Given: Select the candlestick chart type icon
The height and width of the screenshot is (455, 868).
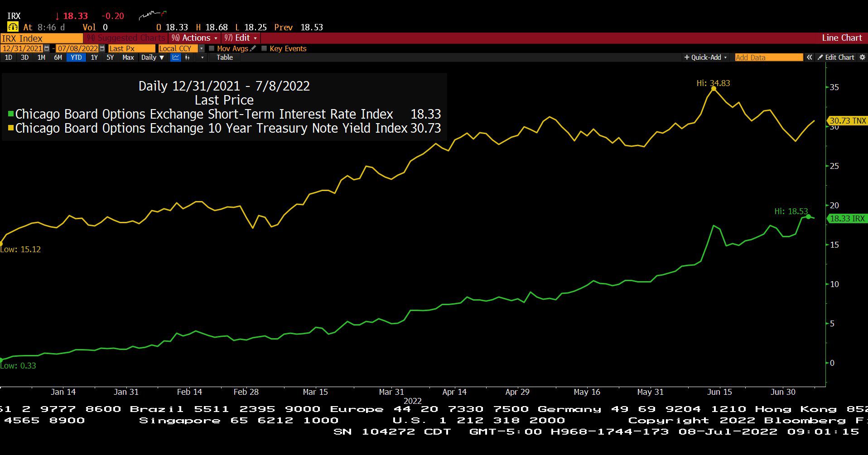Looking at the screenshot, I should (x=188, y=57).
